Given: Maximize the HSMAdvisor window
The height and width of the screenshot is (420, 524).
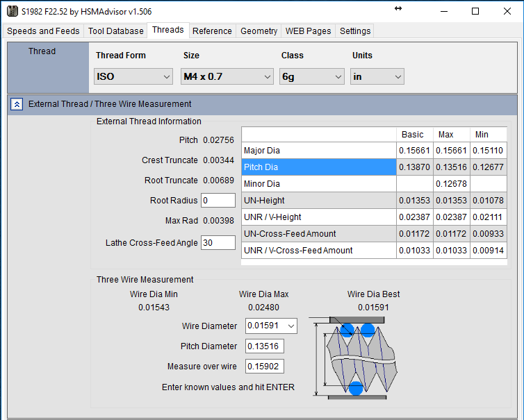Looking at the screenshot, I should 475,11.
